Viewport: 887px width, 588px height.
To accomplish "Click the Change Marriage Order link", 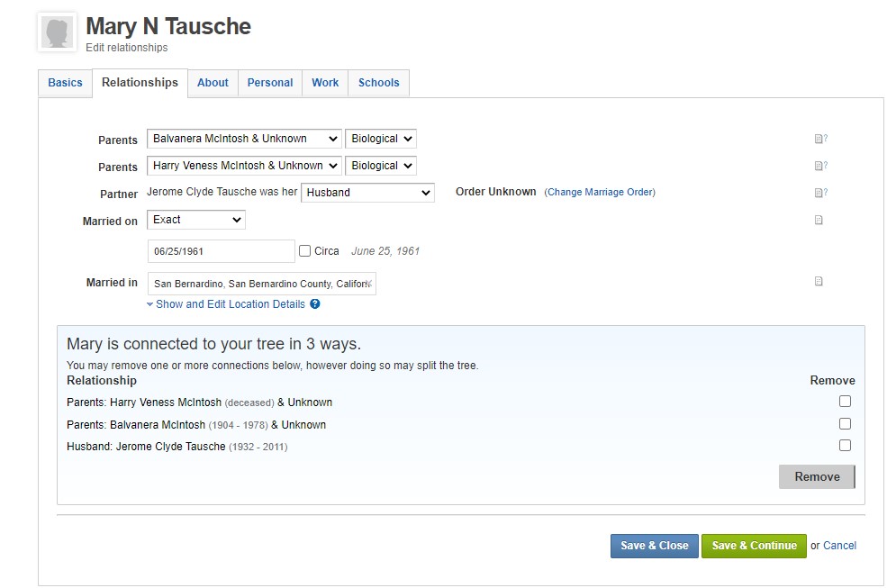I will point(600,193).
